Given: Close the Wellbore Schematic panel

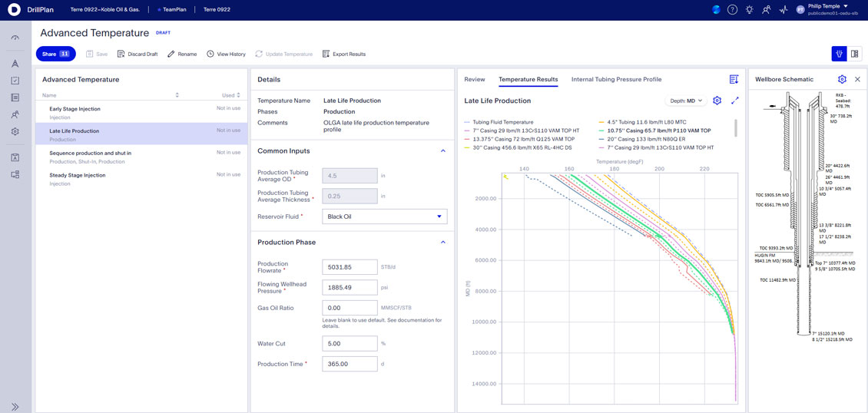Looking at the screenshot, I should (x=857, y=80).
